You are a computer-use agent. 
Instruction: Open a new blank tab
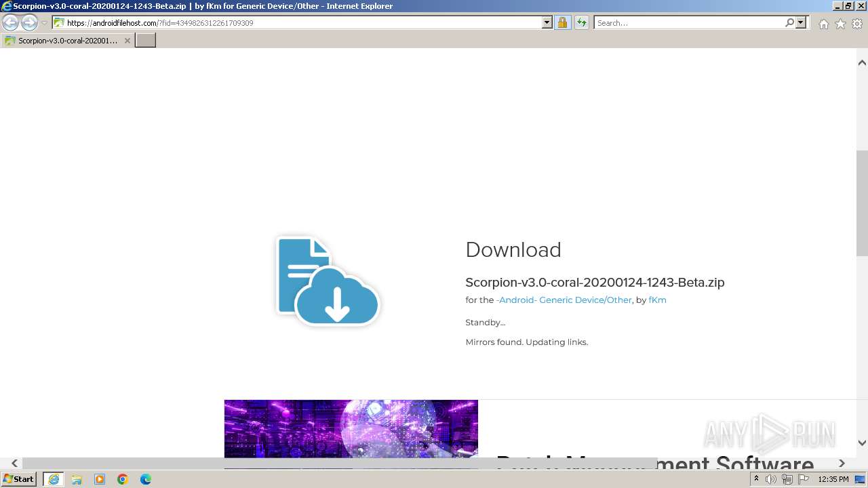[x=146, y=41]
